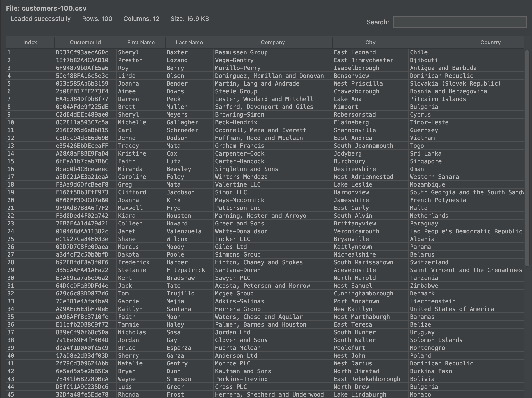This screenshot has height=398, width=532.
Task: Sort by the Index column header
Action: (x=30, y=42)
